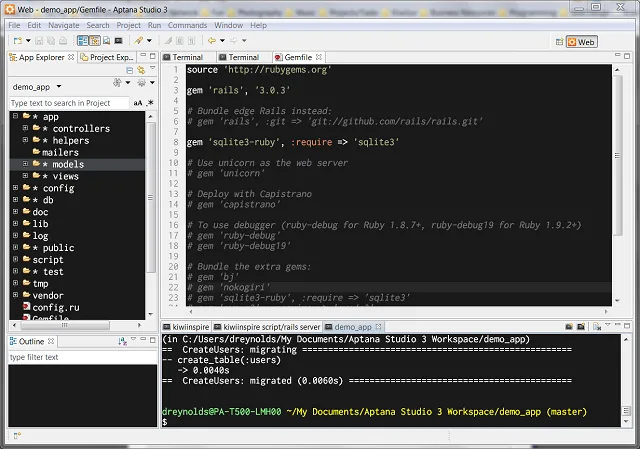The image size is (640, 449).
Task: Select the Web perspective button
Action: pos(582,42)
